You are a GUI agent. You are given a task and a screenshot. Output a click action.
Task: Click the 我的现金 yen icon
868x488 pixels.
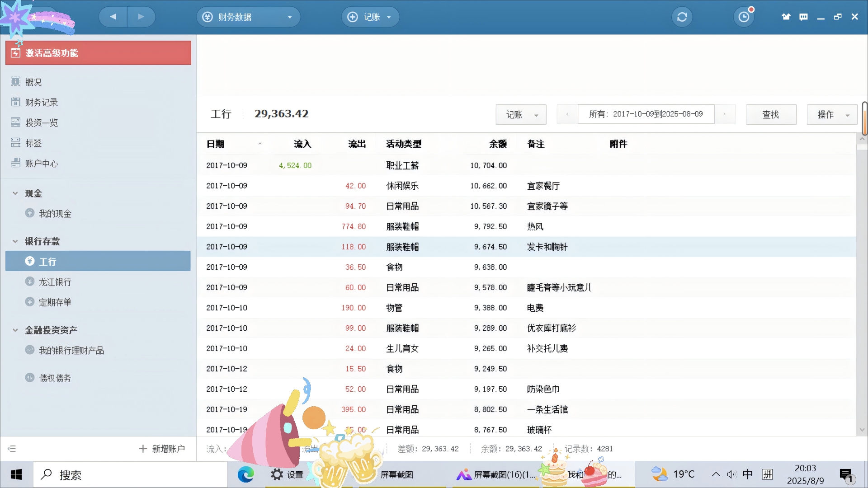click(30, 213)
